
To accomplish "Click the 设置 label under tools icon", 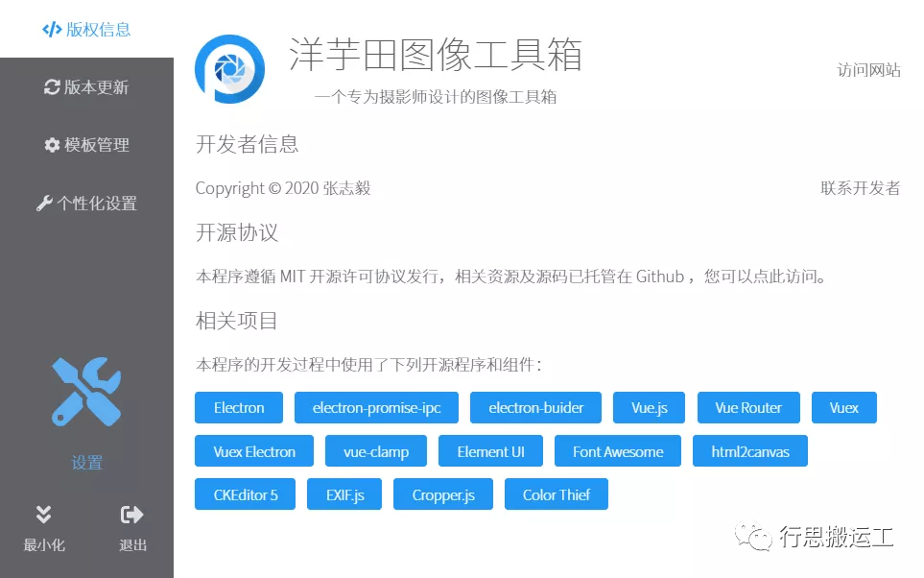I will coord(86,463).
